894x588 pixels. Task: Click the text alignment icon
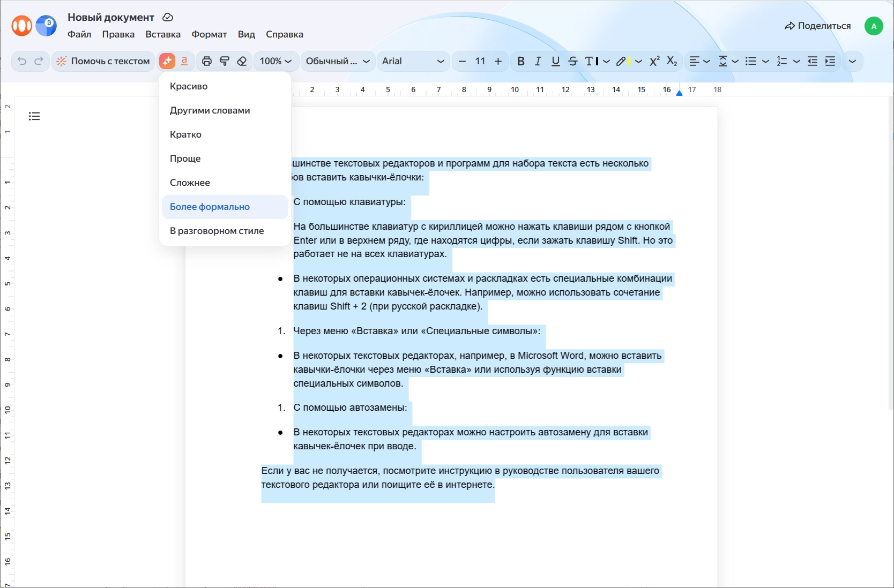694,61
